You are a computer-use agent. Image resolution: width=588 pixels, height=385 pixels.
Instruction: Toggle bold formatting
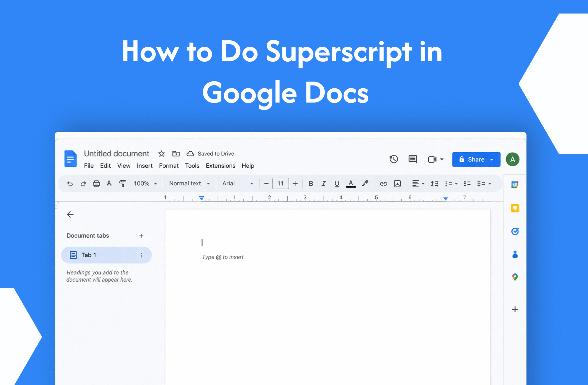(x=311, y=184)
